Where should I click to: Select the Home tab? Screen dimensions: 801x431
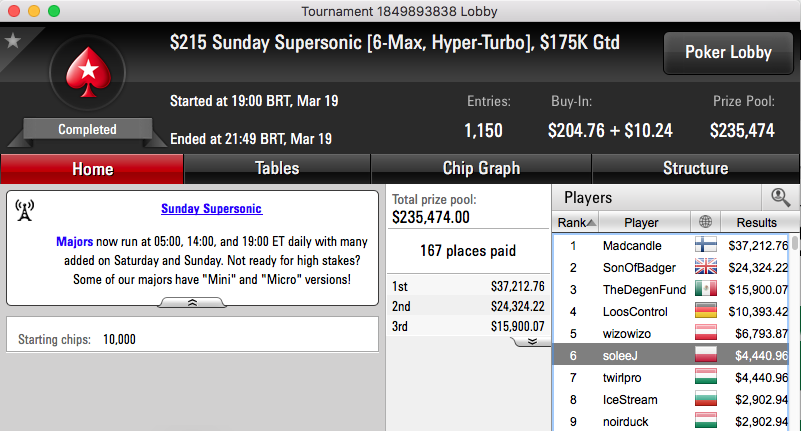pos(92,169)
